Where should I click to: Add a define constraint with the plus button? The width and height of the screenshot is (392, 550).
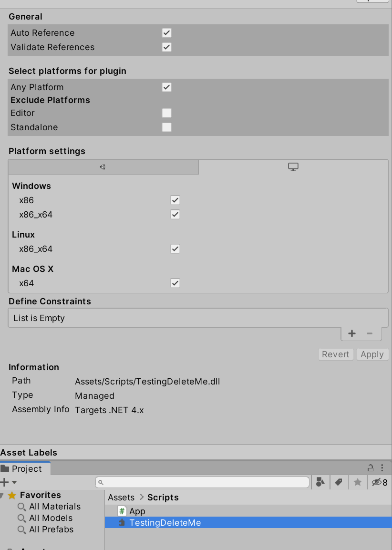tap(352, 333)
